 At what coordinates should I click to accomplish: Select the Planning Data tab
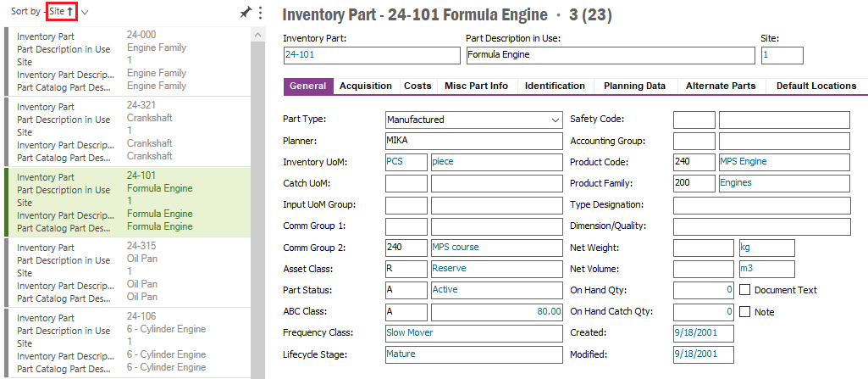[634, 86]
